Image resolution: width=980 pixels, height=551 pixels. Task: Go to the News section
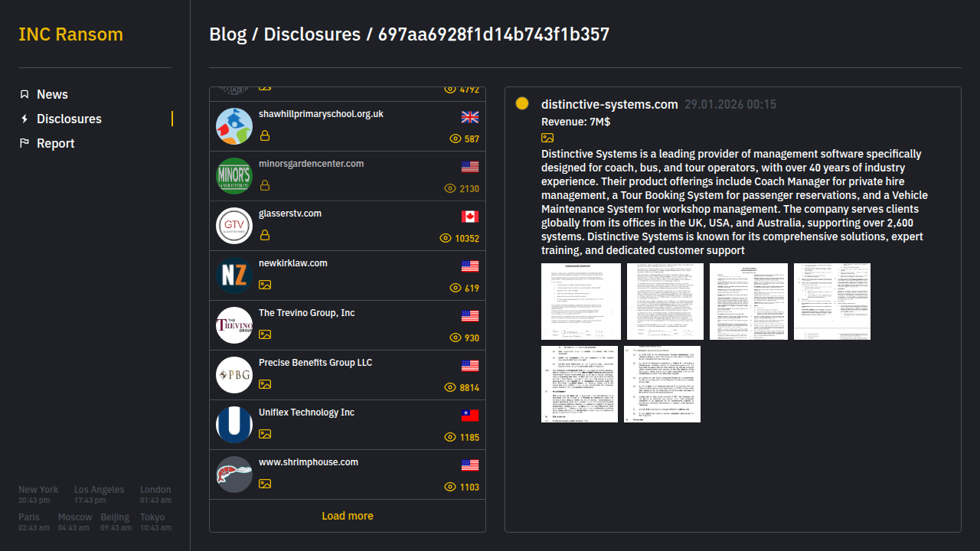[52, 94]
